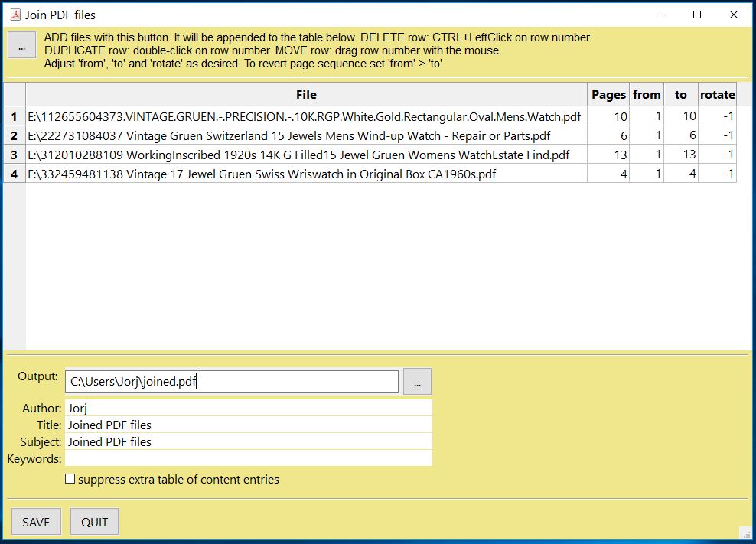Image resolution: width=756 pixels, height=544 pixels.
Task: Select the Switzerland 15 Jewels file cell
Action: [306, 136]
